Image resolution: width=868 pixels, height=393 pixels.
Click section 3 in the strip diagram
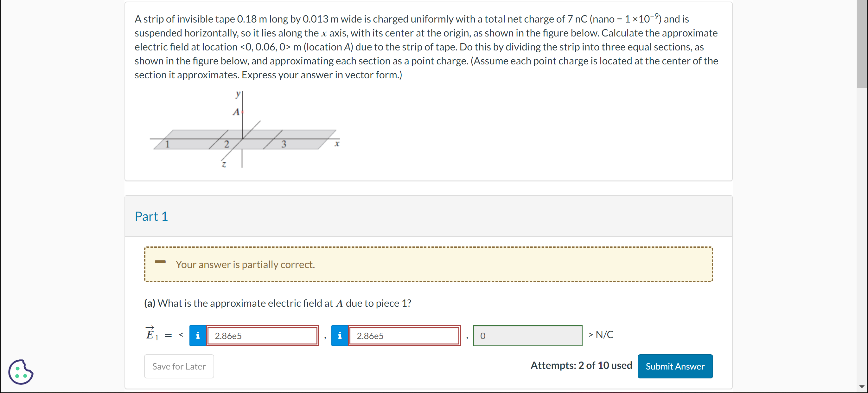tap(284, 143)
